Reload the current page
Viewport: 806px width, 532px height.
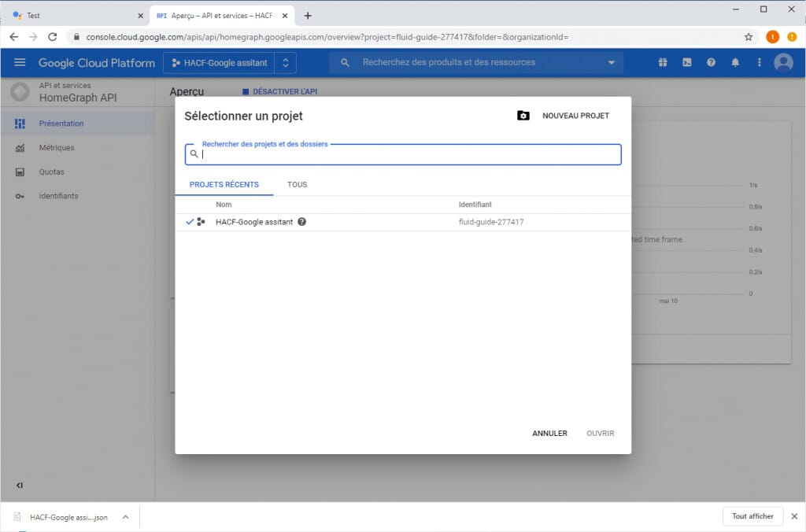pyautogui.click(x=53, y=37)
